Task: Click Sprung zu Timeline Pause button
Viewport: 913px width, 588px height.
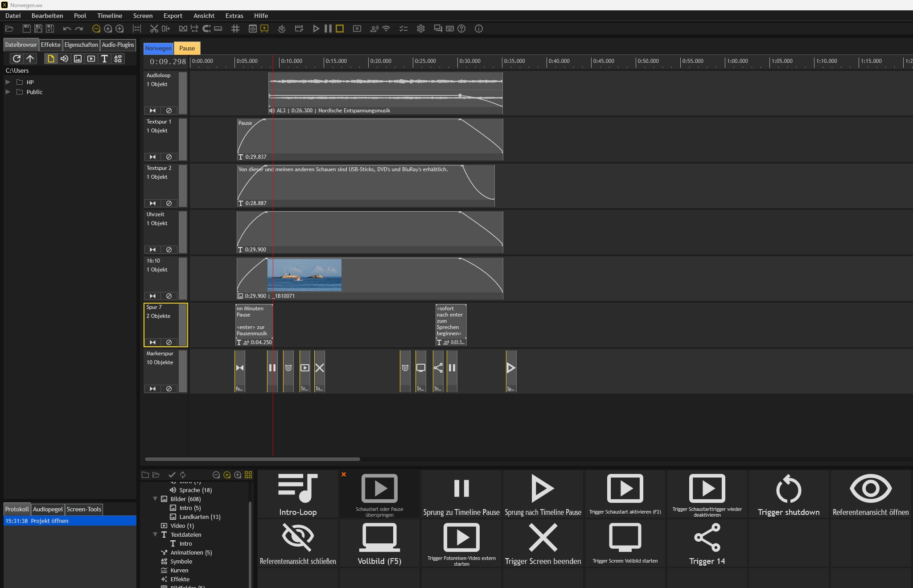Action: coord(461,494)
